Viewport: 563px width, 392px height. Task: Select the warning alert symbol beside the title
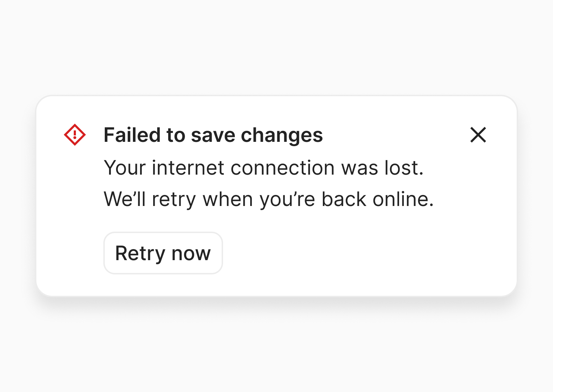75,135
